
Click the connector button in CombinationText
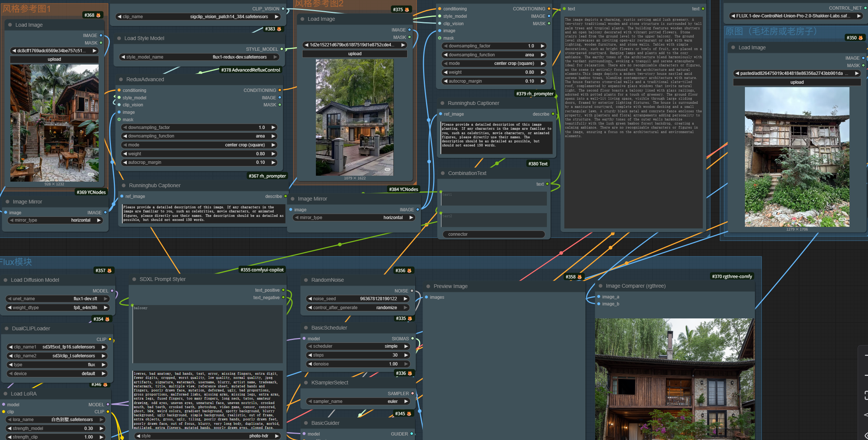point(494,234)
